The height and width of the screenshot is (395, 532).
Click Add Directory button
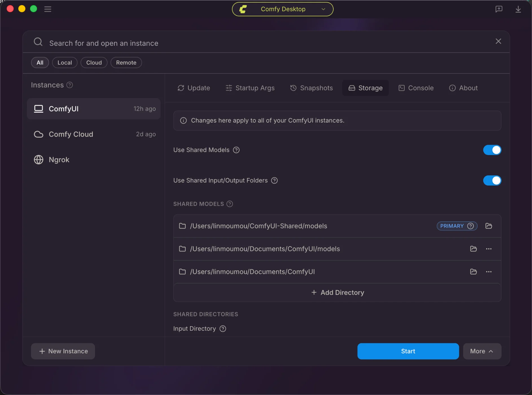[x=337, y=293]
